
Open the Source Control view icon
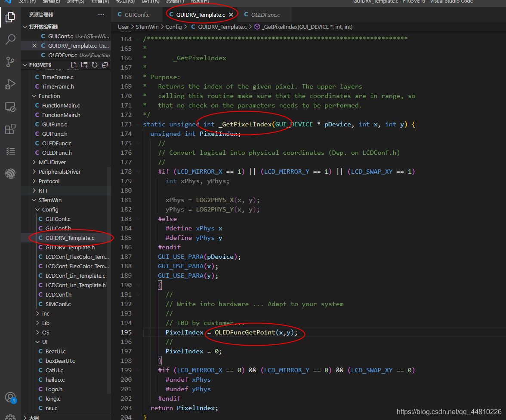click(x=10, y=61)
